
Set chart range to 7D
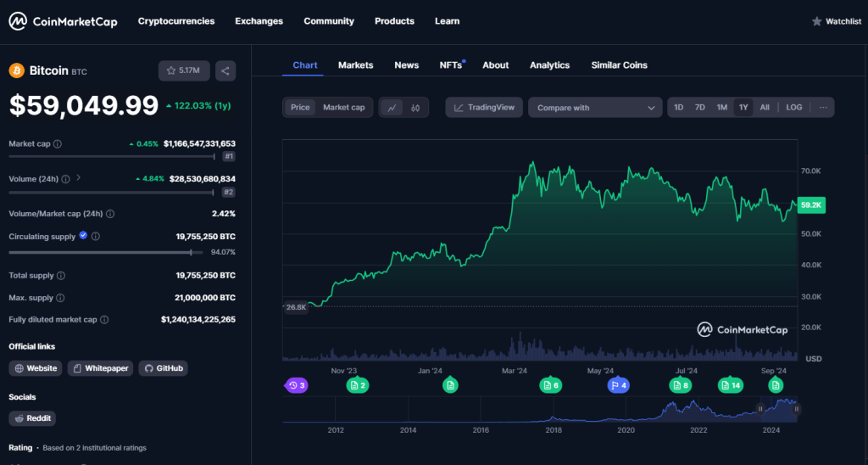699,108
